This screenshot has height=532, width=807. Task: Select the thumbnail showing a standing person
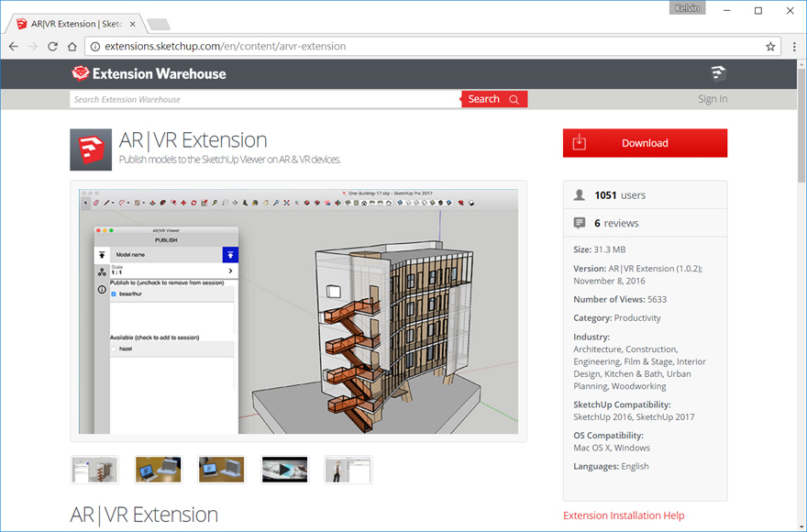pos(348,470)
